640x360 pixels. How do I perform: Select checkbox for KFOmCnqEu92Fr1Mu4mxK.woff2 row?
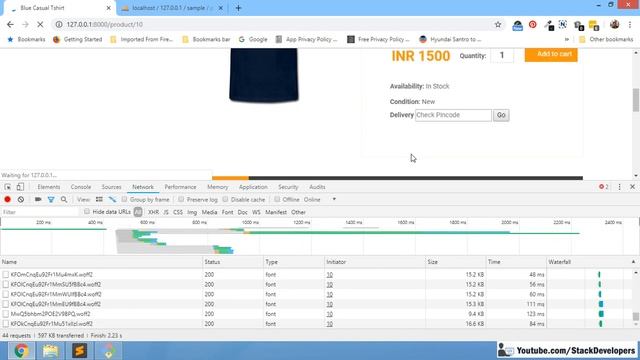[x=5, y=275]
